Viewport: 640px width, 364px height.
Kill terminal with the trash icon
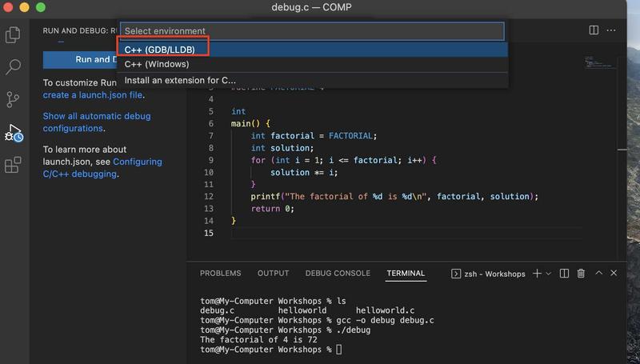581,274
